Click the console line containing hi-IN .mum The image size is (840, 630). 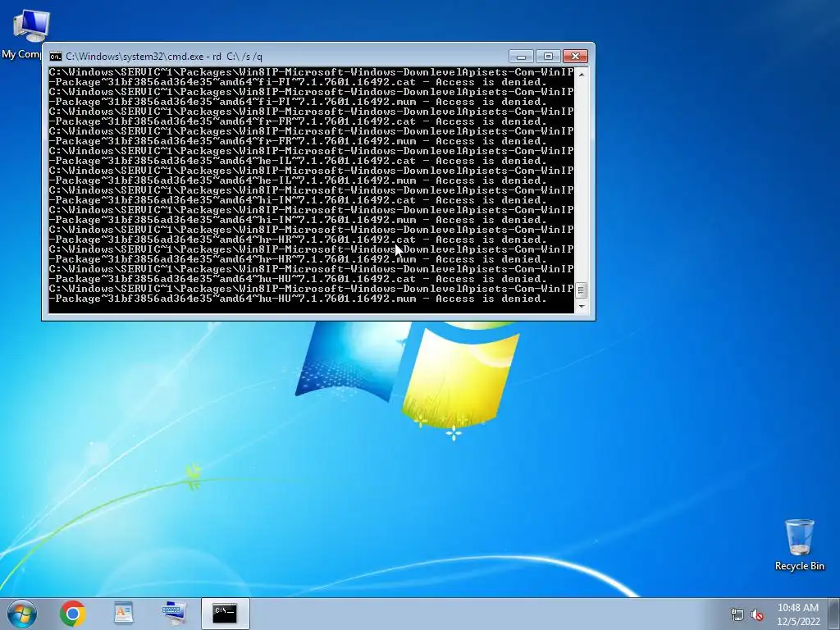[x=298, y=220]
